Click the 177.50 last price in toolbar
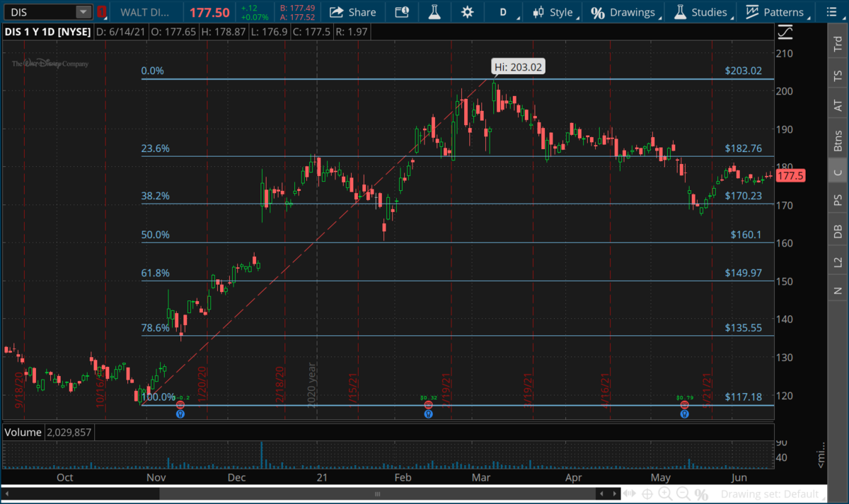The height and width of the screenshot is (504, 849). tap(209, 12)
